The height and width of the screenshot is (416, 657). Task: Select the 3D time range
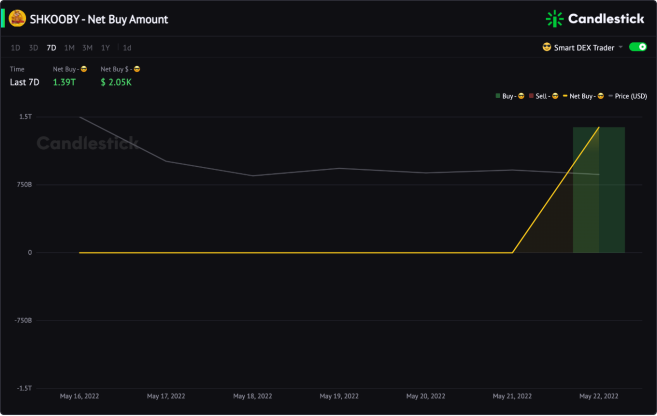[34, 48]
